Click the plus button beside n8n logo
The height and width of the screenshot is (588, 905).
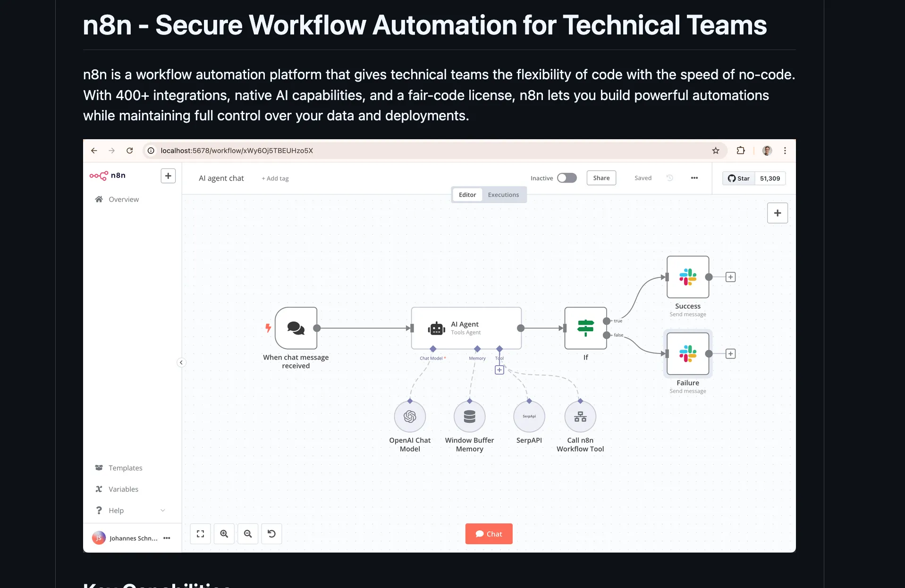point(168,176)
